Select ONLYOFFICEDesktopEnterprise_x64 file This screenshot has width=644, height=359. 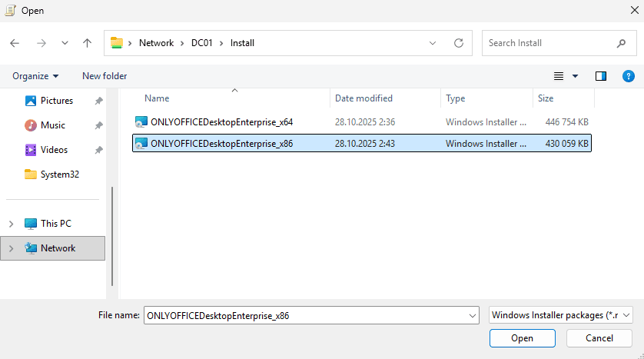click(362, 122)
